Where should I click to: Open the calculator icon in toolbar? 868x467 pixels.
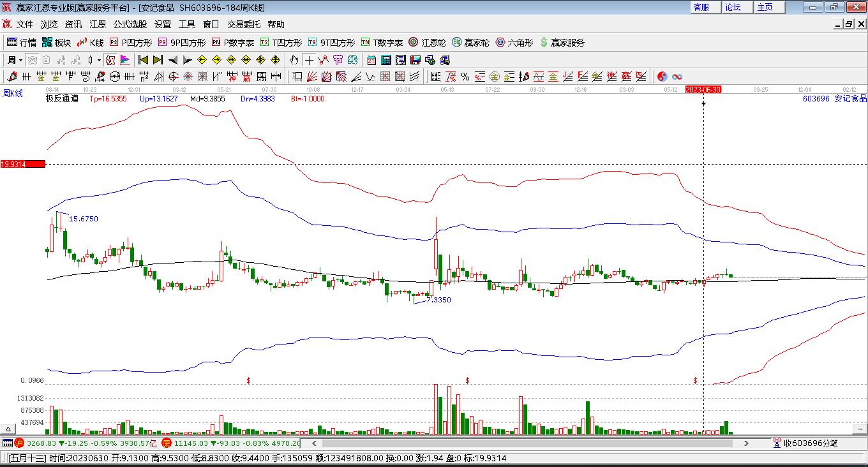386,60
